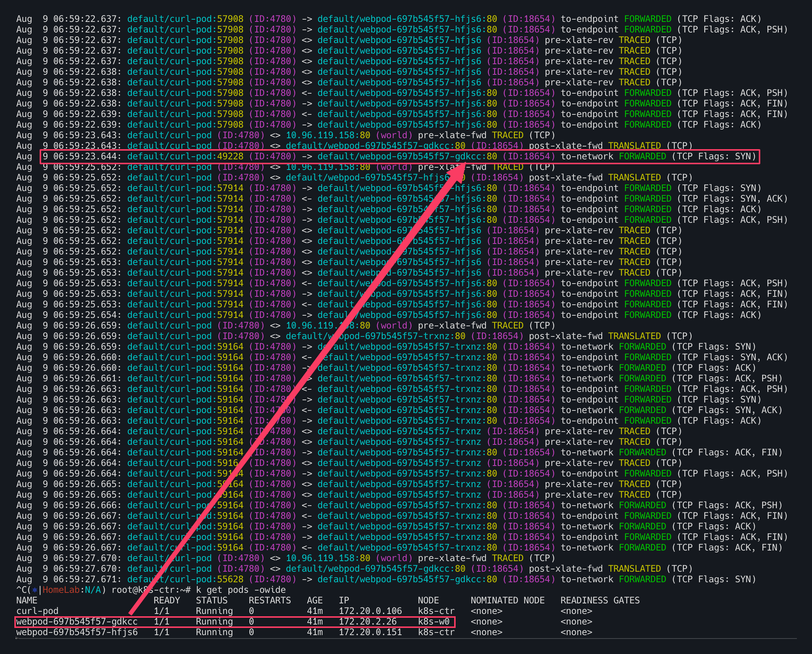Click the N/A namespace in shell prompt
This screenshot has width=812, height=654.
(x=93, y=590)
